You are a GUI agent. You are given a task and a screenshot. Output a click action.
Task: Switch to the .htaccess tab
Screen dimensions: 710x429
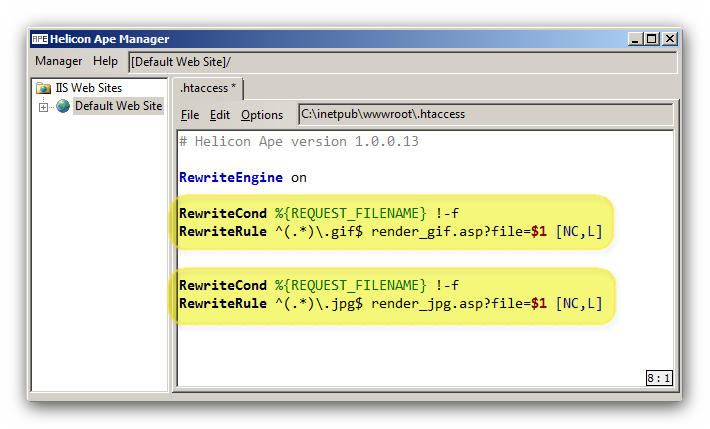(208, 88)
